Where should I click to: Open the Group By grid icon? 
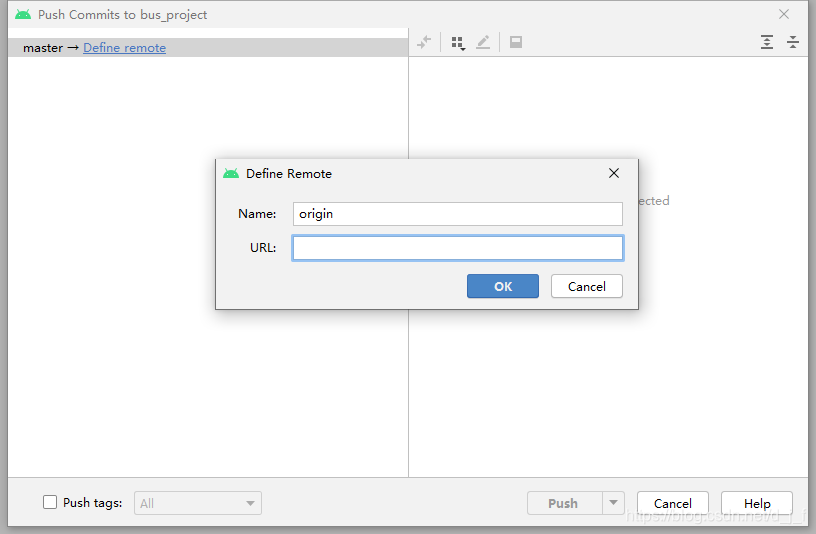[458, 43]
